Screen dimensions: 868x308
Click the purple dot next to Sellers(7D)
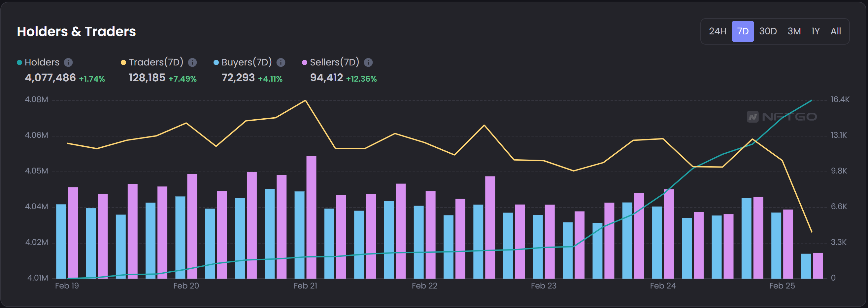tap(305, 62)
